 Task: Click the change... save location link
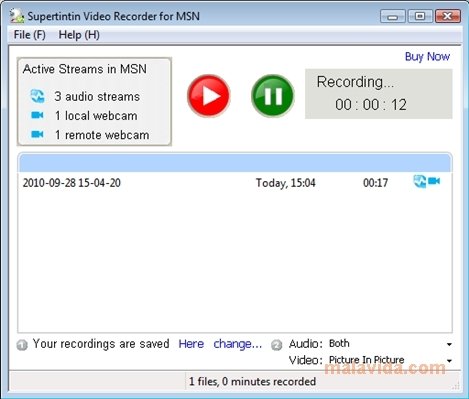click(238, 344)
